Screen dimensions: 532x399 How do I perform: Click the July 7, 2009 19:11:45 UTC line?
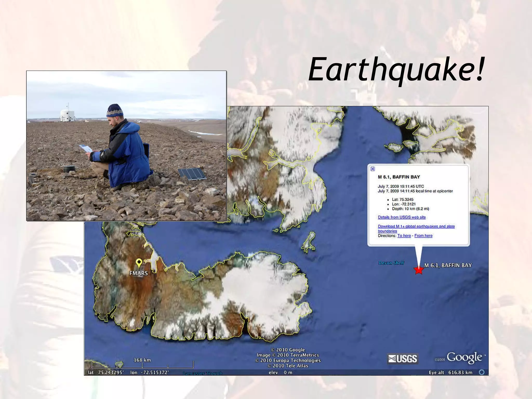coord(401,186)
